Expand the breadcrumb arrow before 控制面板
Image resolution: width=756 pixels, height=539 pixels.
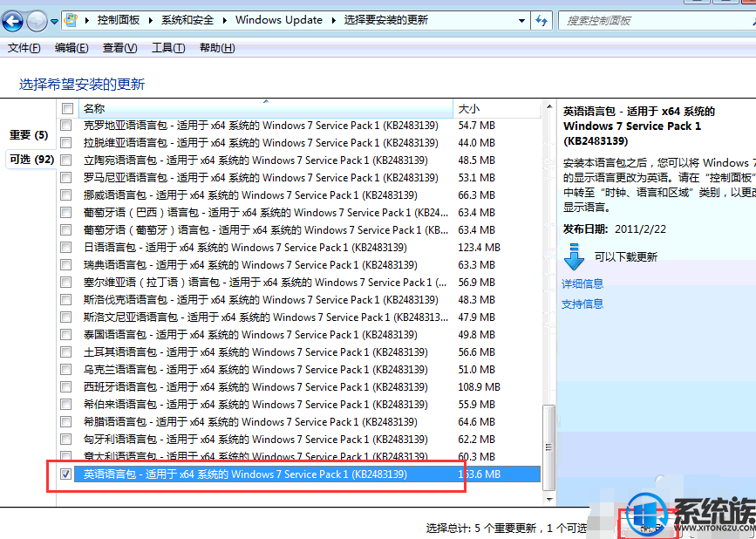87,20
